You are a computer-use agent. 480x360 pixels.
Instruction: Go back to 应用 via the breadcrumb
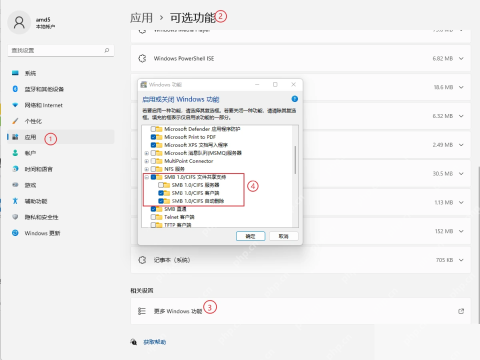point(141,18)
